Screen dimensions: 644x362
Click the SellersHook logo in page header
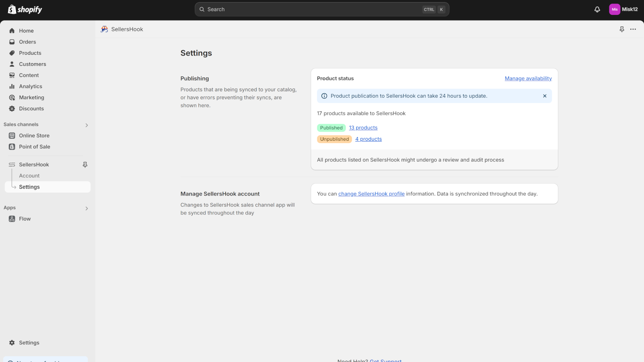[x=104, y=29]
